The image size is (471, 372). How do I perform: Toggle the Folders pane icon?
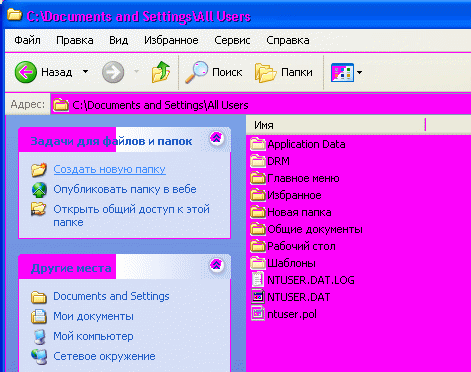click(x=265, y=72)
